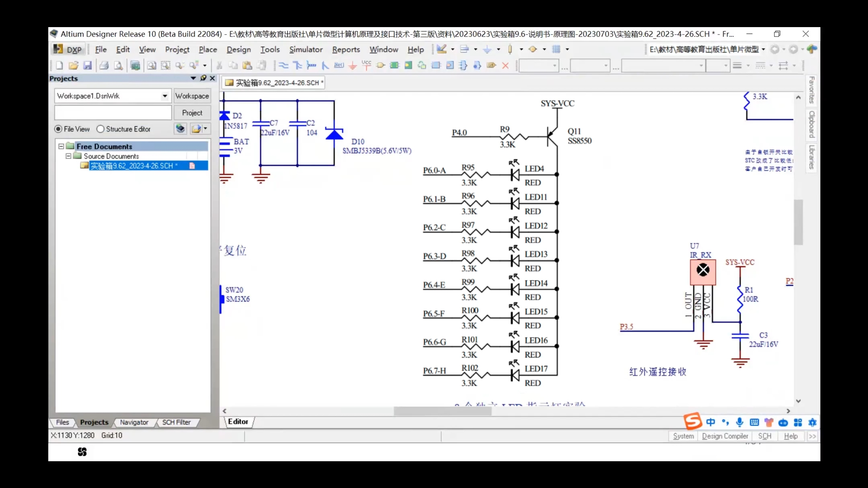The height and width of the screenshot is (488, 868).
Task: Toggle the Projects panel pin
Action: [x=203, y=78]
